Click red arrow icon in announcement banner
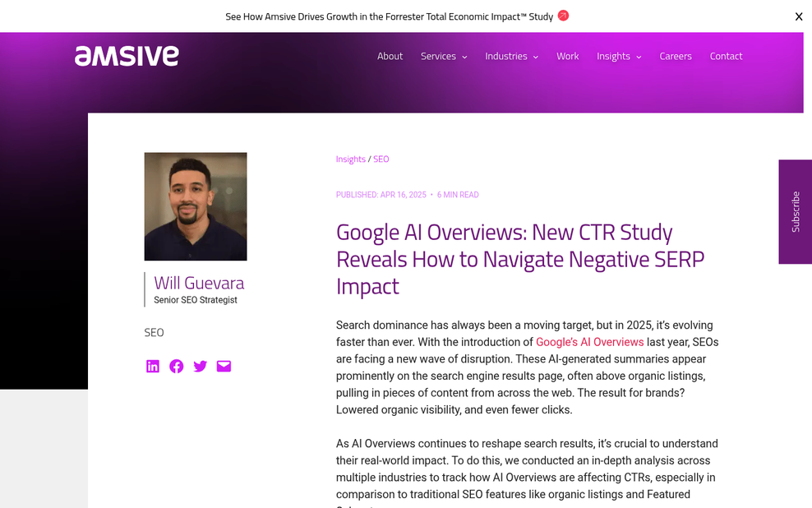The image size is (812, 508). (x=563, y=16)
